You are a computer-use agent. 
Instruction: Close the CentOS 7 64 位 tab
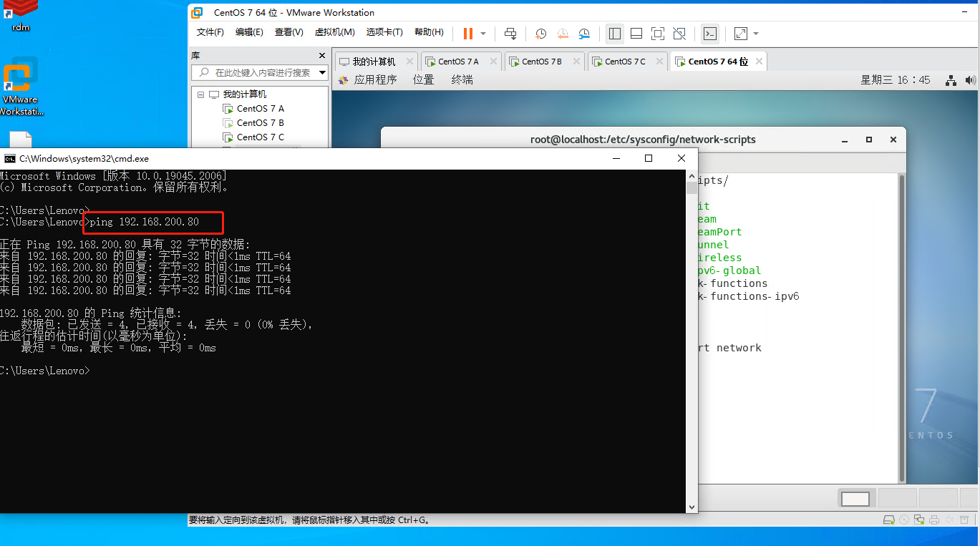pyautogui.click(x=758, y=62)
